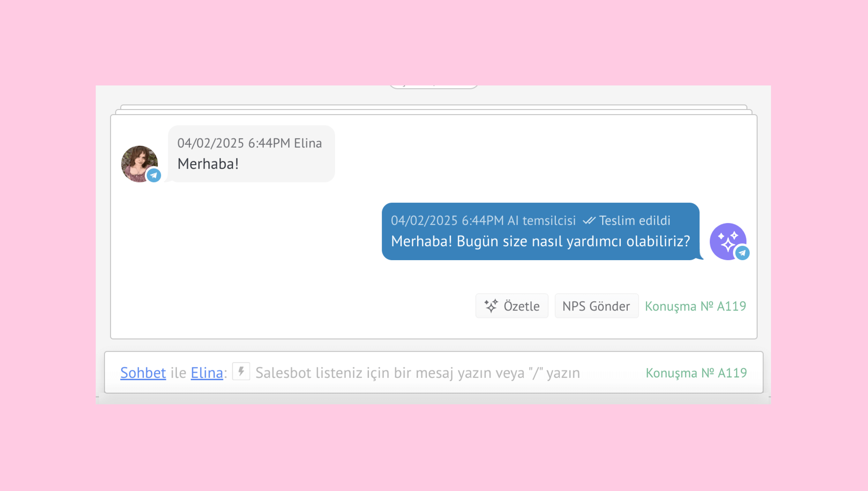Click Konuşma № A119 in the input bar
This screenshot has height=491, width=868.
tap(696, 373)
